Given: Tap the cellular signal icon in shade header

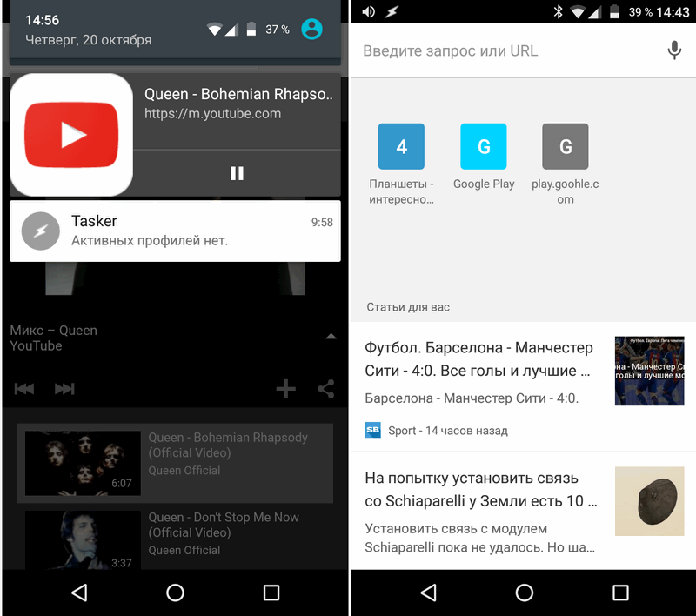Looking at the screenshot, I should (231, 30).
